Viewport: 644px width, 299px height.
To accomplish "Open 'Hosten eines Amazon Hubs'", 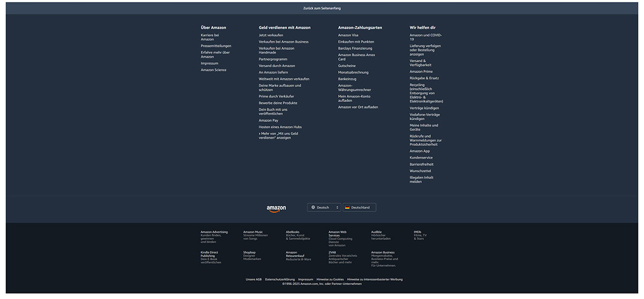I will 280,127.
